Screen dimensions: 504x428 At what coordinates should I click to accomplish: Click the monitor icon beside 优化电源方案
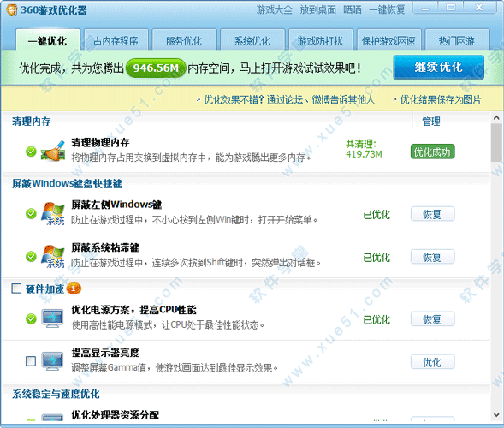coord(52,318)
